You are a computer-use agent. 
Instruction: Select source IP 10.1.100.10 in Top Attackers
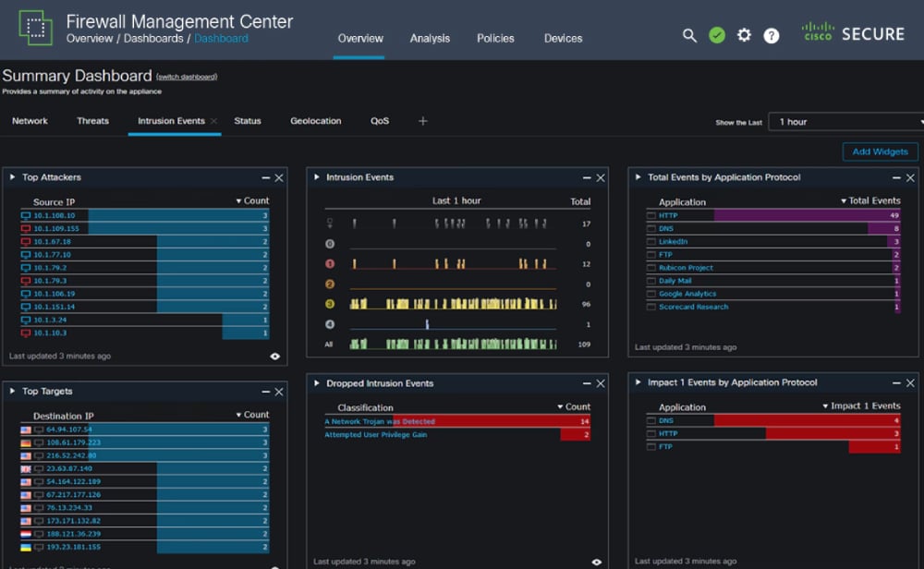pyautogui.click(x=54, y=215)
